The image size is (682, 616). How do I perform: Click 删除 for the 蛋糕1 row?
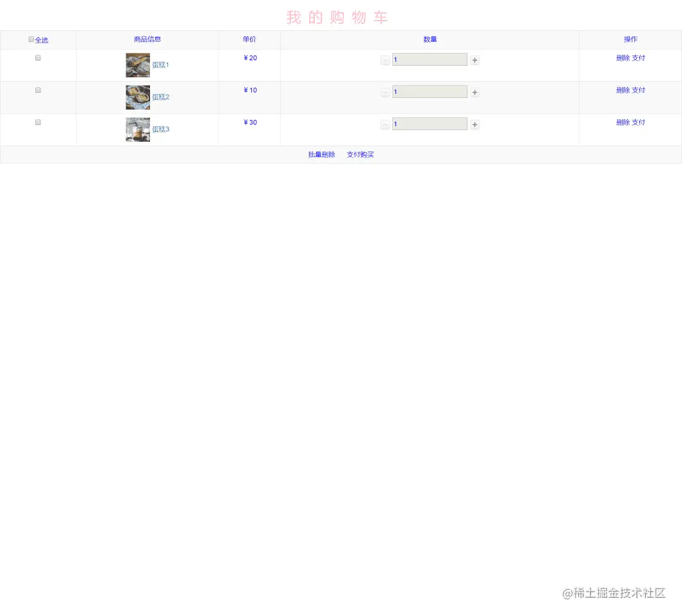(x=623, y=58)
